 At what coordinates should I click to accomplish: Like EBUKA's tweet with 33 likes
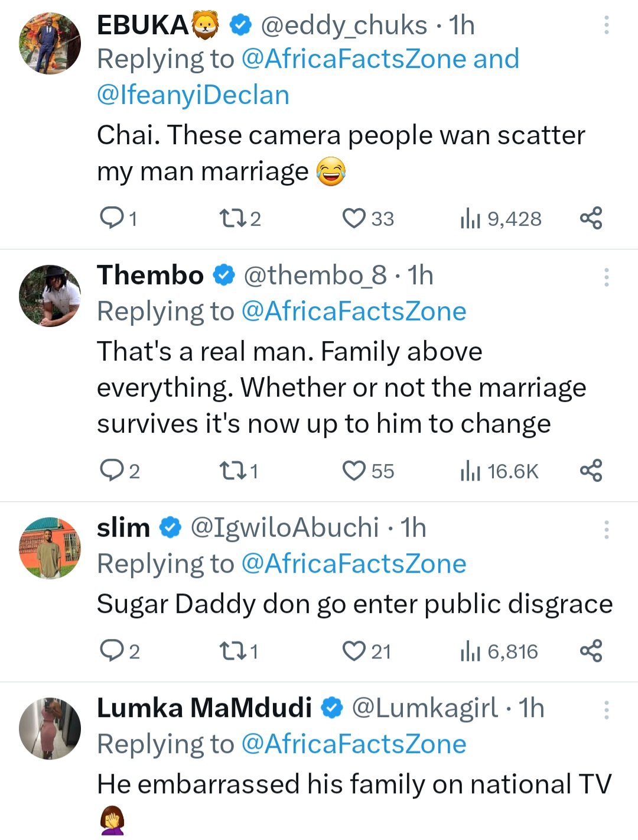tap(354, 219)
